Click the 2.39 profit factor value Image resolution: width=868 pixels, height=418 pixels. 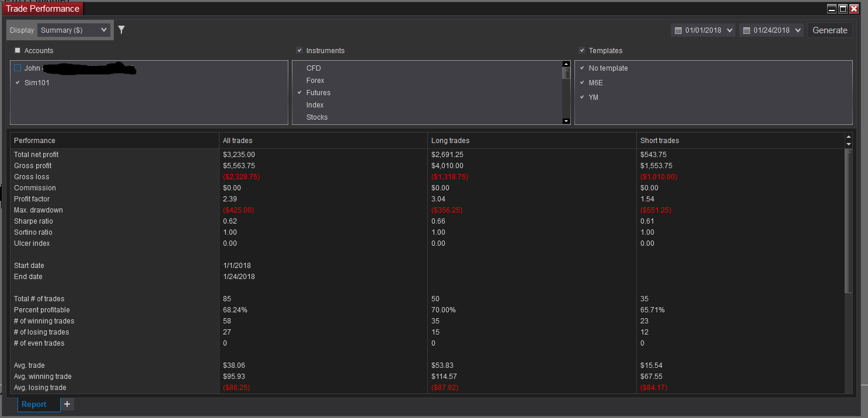pyautogui.click(x=230, y=199)
